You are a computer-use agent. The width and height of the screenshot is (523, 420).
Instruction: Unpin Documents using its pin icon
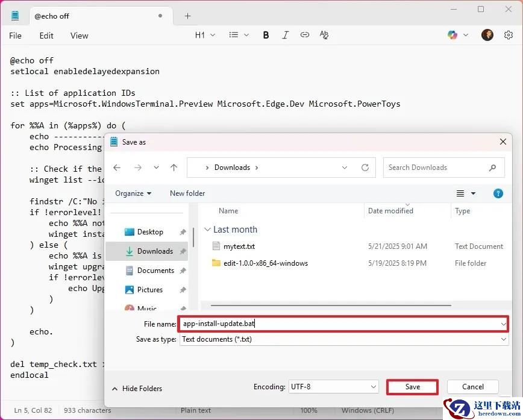pyautogui.click(x=183, y=271)
